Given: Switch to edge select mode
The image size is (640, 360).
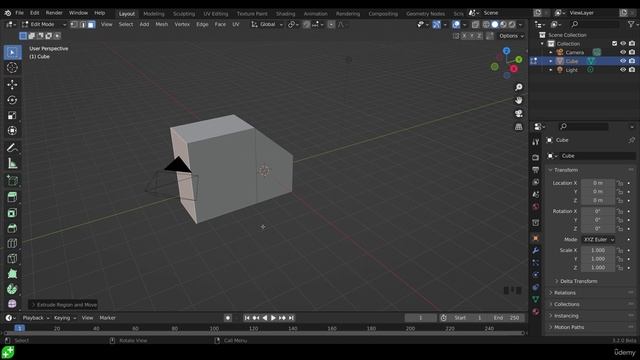Looking at the screenshot, I should (82, 24).
